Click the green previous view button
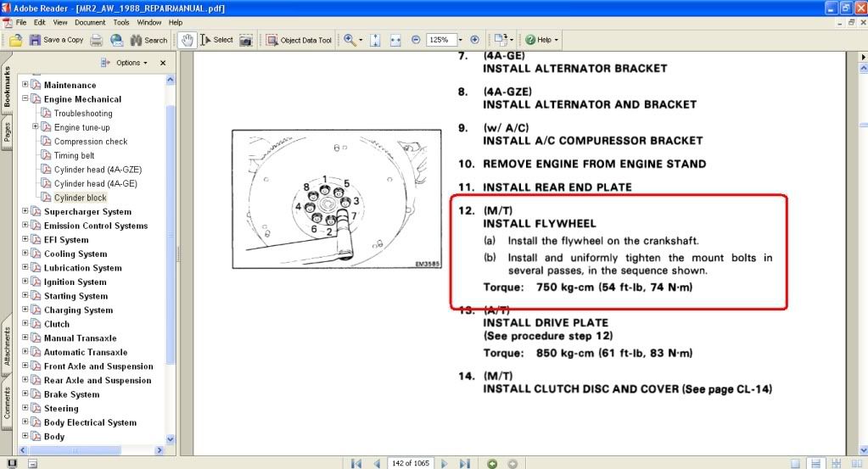Image resolution: width=868 pixels, height=469 pixels. coord(492,464)
